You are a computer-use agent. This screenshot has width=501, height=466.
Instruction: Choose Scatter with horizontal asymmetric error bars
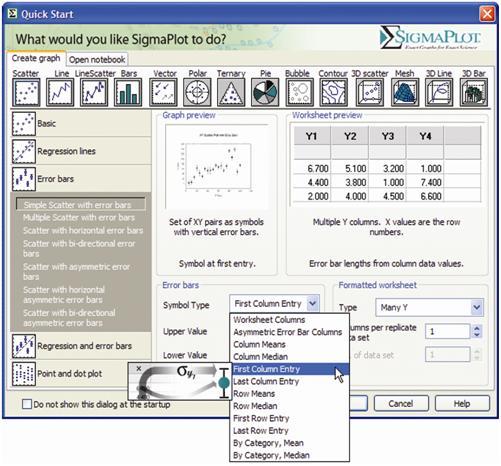pyautogui.click(x=63, y=295)
